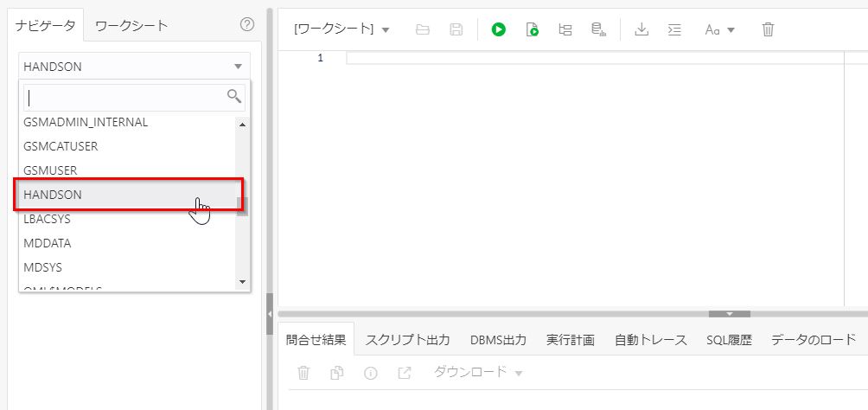The width and height of the screenshot is (868, 410).
Task: Click the search magnifier in the schema list
Action: tap(234, 96)
